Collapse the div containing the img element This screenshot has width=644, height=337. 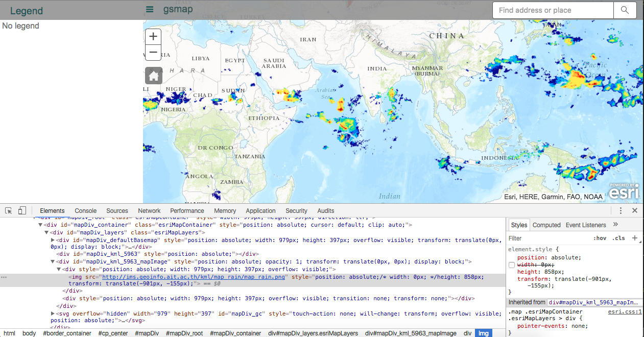[x=59, y=269]
